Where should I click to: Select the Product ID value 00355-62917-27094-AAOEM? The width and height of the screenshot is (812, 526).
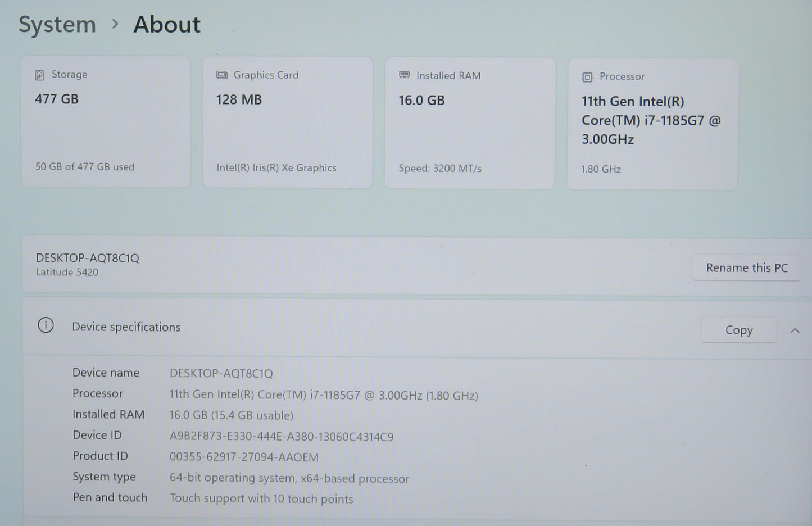(x=244, y=457)
